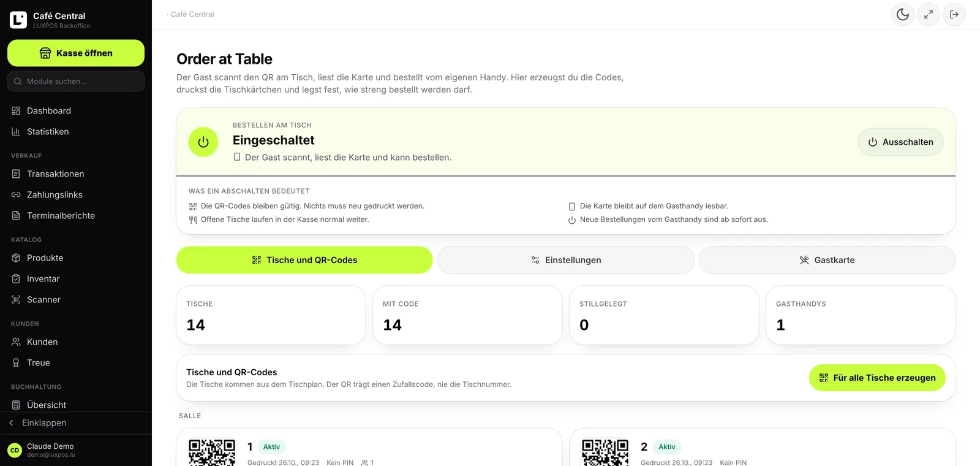Click Für alle Tische erzeugen
Viewport: 980px width, 466px height.
(x=877, y=378)
